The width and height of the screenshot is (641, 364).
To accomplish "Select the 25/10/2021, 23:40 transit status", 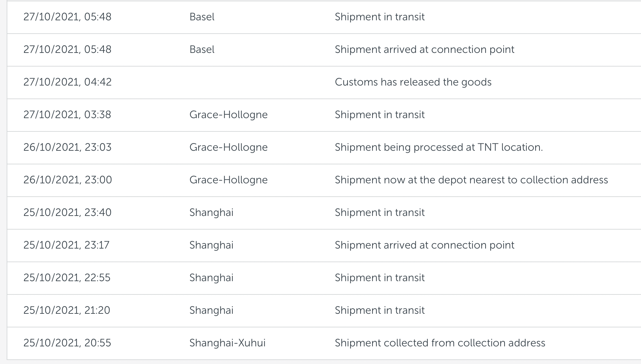I will coord(379,212).
